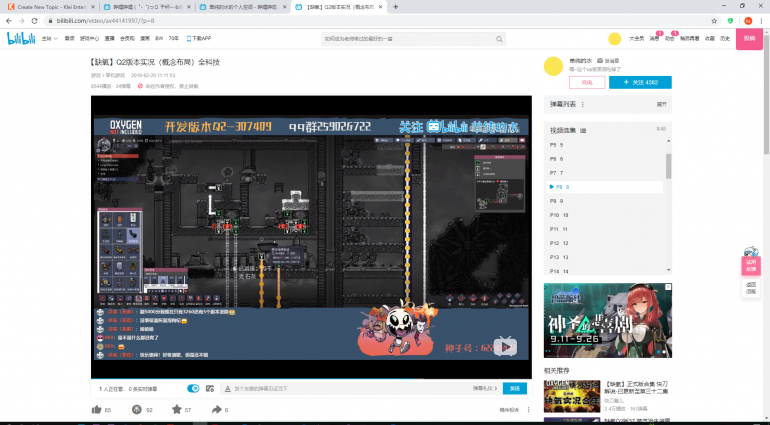Click the playlist scrollbar up arrow

click(x=668, y=142)
